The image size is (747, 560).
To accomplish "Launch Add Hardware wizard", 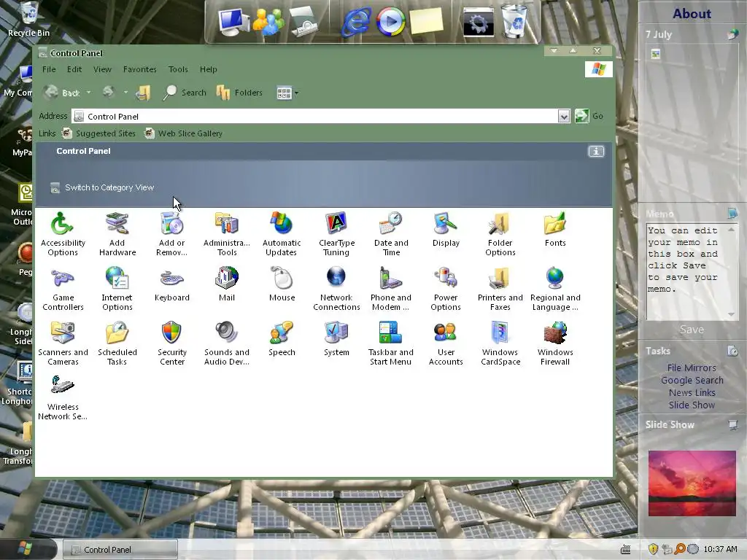I will point(117,234).
